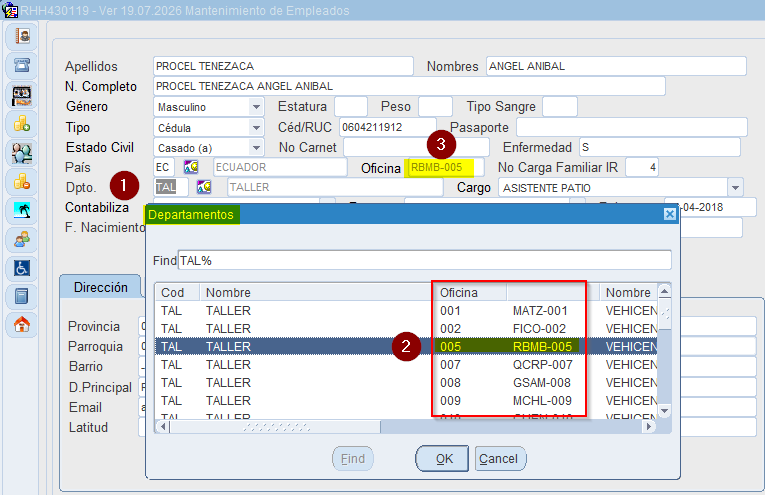The height and width of the screenshot is (495, 765).
Task: Click the Apellidos field PROCEL TENEZACA
Action: [x=283, y=66]
